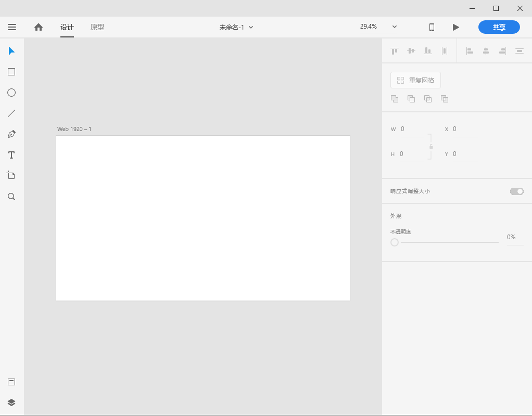Go to the Home screen icon
Image resolution: width=532 pixels, height=416 pixels.
click(x=39, y=27)
